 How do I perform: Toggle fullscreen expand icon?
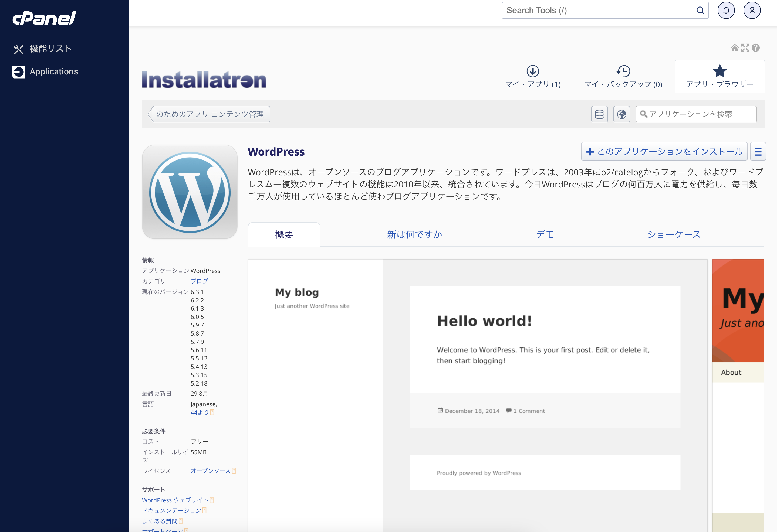[745, 48]
